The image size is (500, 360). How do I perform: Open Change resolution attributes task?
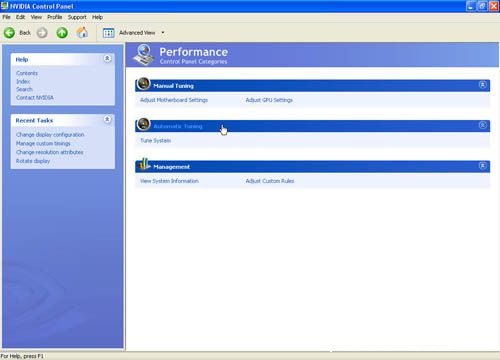click(x=50, y=152)
